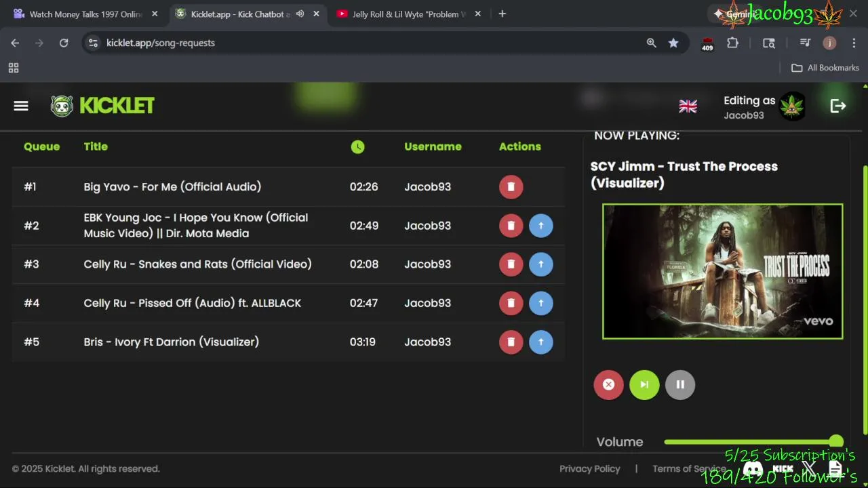Move Snakes and Rats up in queue
The width and height of the screenshot is (868, 488).
pyautogui.click(x=540, y=264)
